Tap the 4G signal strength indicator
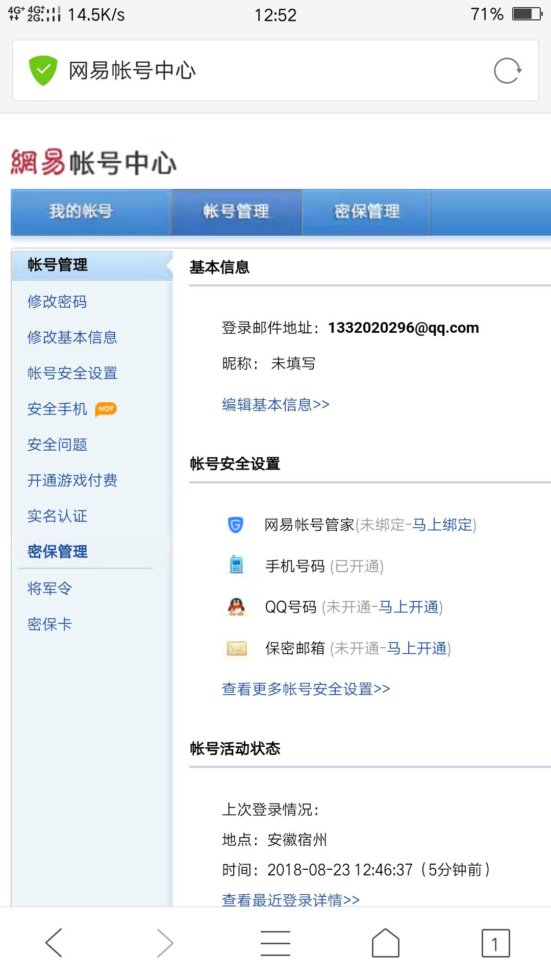The image size is (551, 980). [34, 14]
